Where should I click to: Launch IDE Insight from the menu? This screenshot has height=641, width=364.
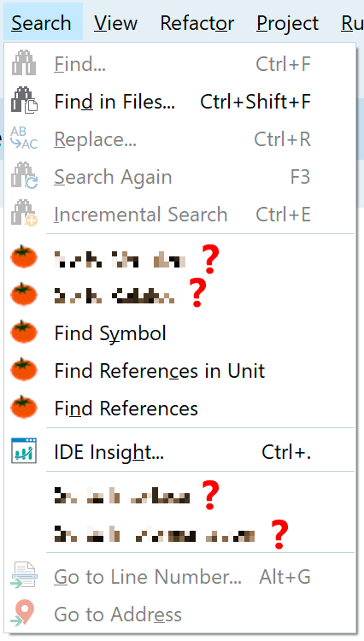tap(179, 452)
